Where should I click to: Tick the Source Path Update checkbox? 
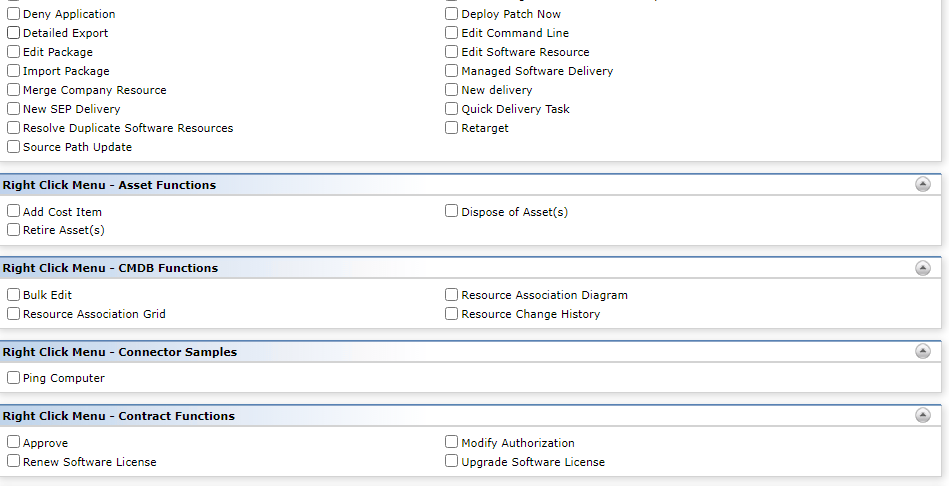coord(13,146)
